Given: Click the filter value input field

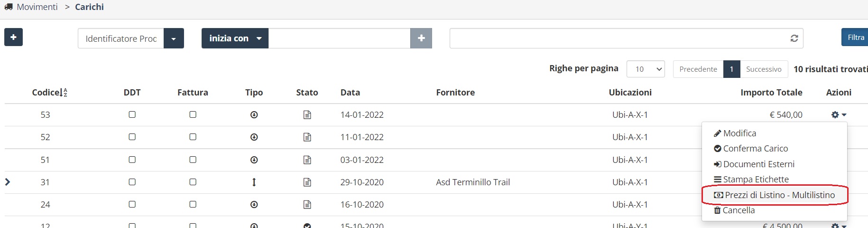Looking at the screenshot, I should point(339,38).
